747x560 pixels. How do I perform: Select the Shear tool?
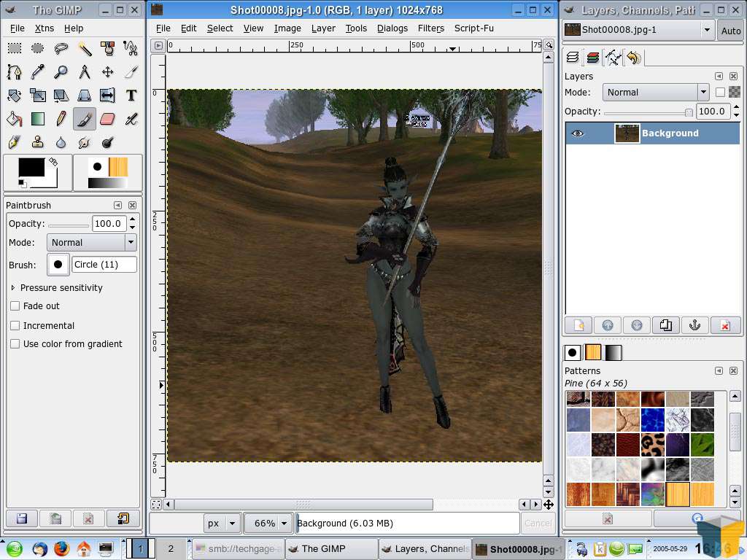coord(61,96)
